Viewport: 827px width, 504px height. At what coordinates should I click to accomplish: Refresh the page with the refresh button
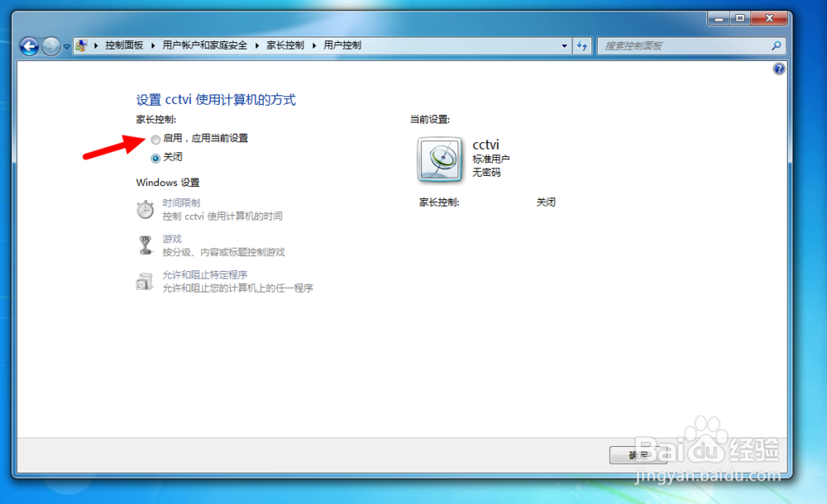(x=582, y=46)
